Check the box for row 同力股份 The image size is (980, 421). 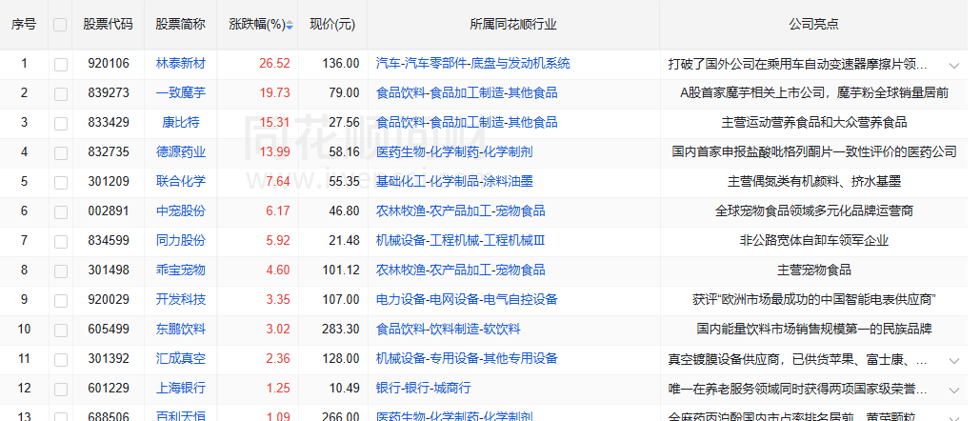(61, 241)
